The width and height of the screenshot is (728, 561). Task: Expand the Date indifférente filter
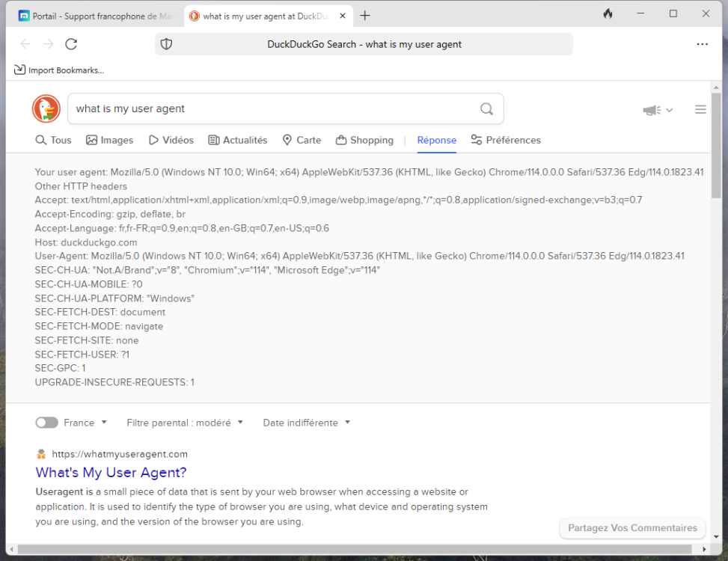point(306,423)
